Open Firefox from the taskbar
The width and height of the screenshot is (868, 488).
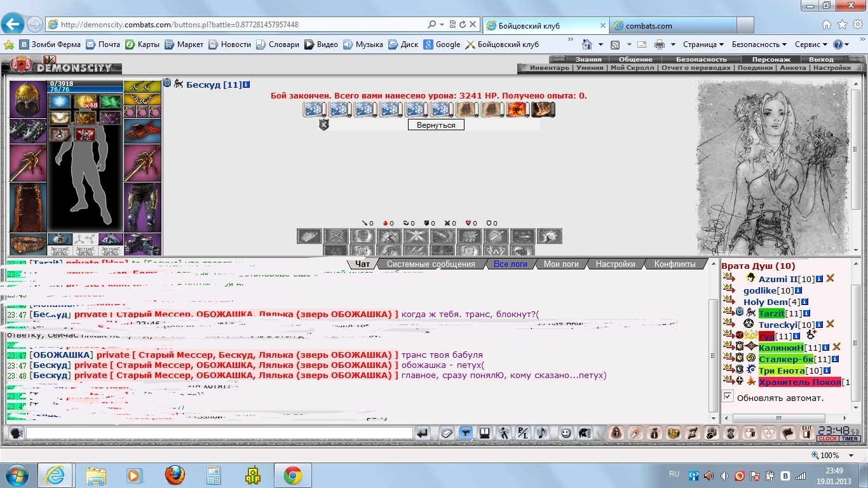(x=174, y=475)
